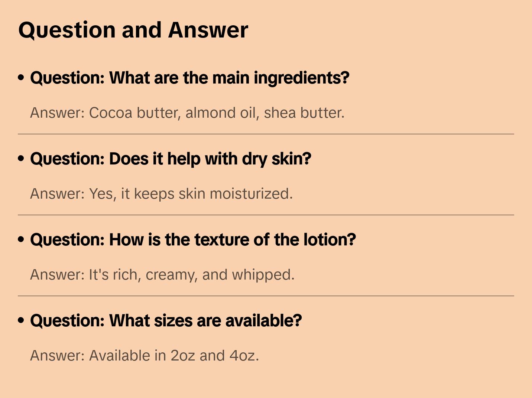Image resolution: width=532 pixels, height=398 pixels.
Task: Click the bullet beside the available sizes question
Action: pos(21,320)
